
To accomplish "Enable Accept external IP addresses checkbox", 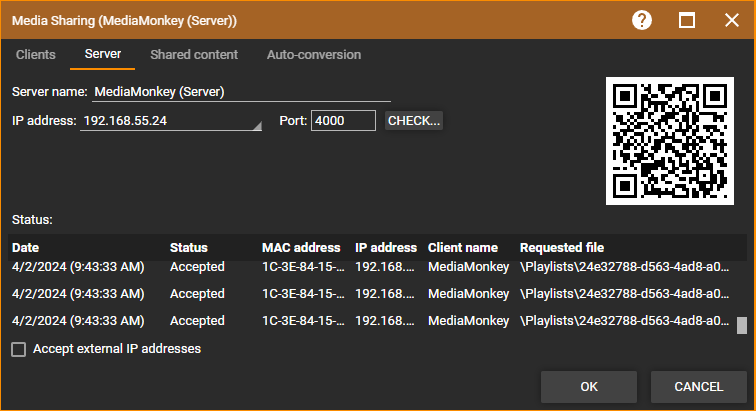I will point(18,350).
